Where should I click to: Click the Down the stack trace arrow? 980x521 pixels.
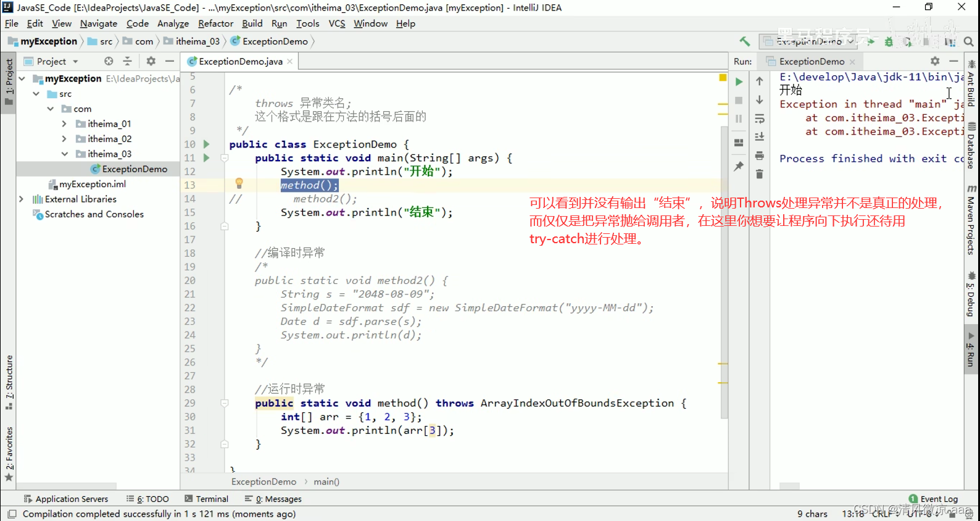(x=760, y=100)
